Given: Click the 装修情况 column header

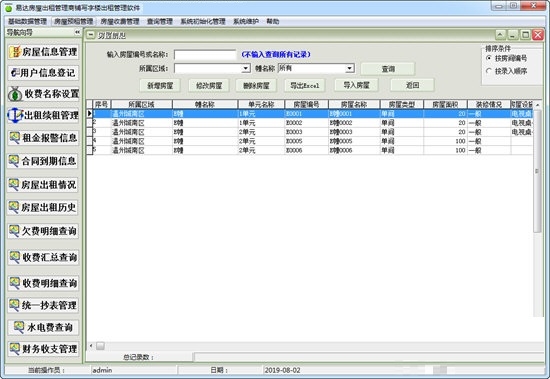Looking at the screenshot, I should 489,104.
